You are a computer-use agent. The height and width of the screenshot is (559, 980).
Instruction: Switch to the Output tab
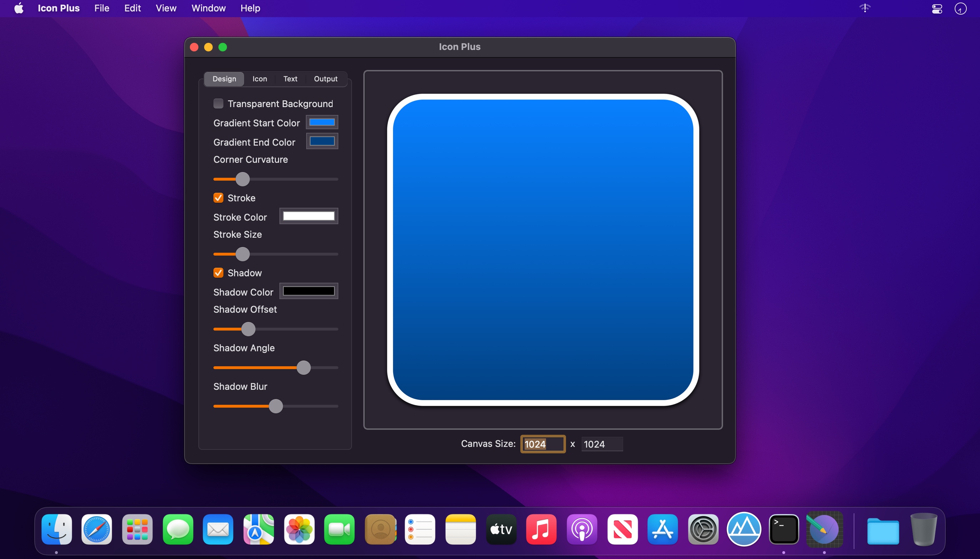coord(325,79)
